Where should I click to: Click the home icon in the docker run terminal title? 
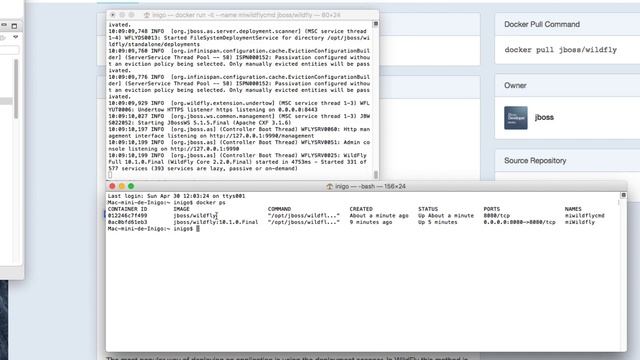147,15
